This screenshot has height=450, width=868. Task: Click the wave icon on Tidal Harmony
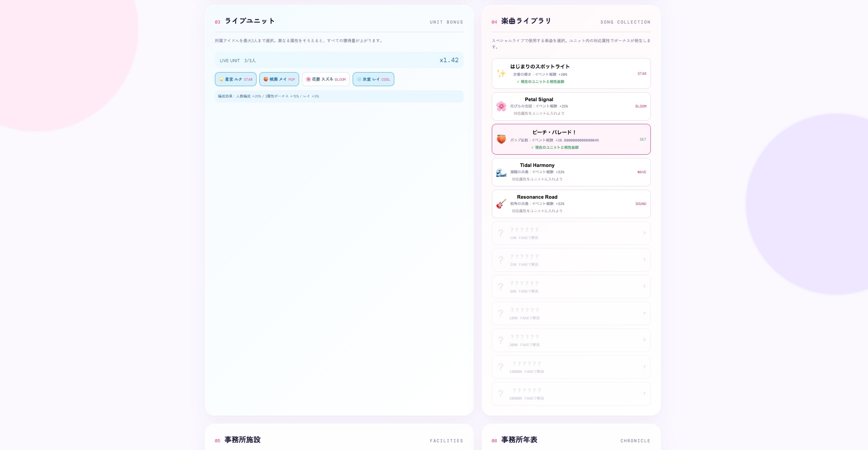pyautogui.click(x=501, y=172)
